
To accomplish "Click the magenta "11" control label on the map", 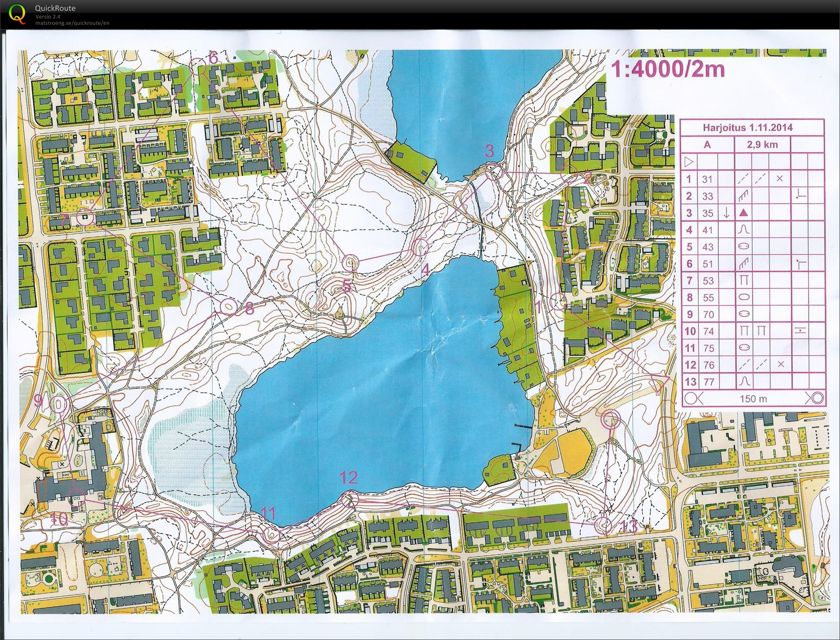I will click(x=267, y=513).
